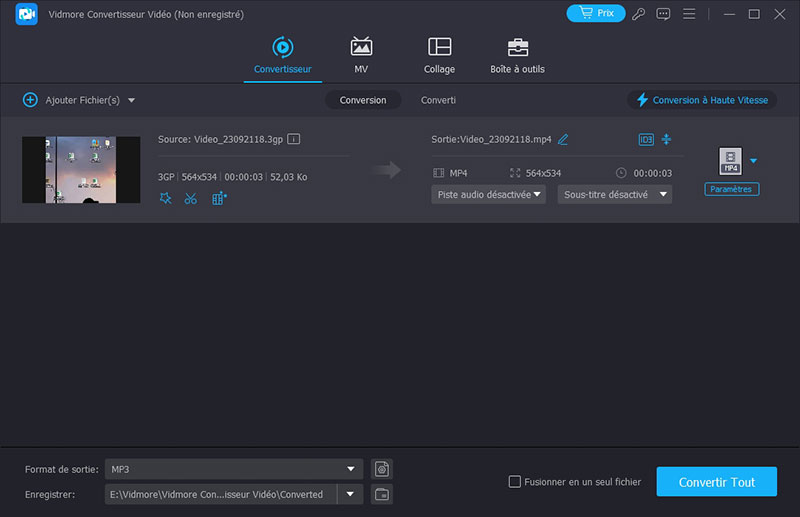This screenshot has height=517, width=800.
Task: Select the video thumbnail preview
Action: click(x=81, y=170)
